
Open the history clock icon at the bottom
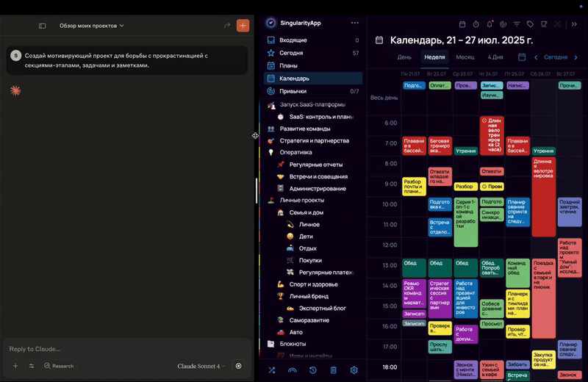(313, 370)
